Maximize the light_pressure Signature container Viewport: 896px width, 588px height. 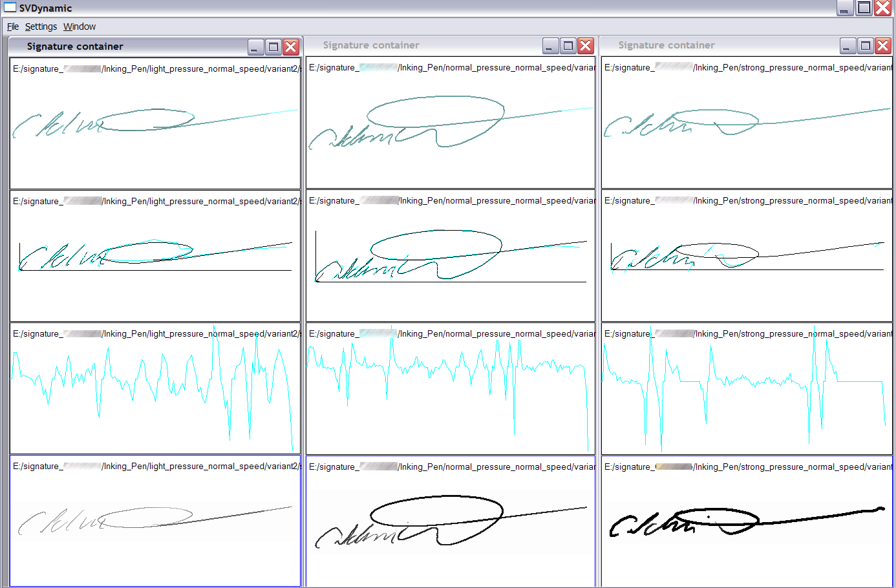(x=273, y=47)
